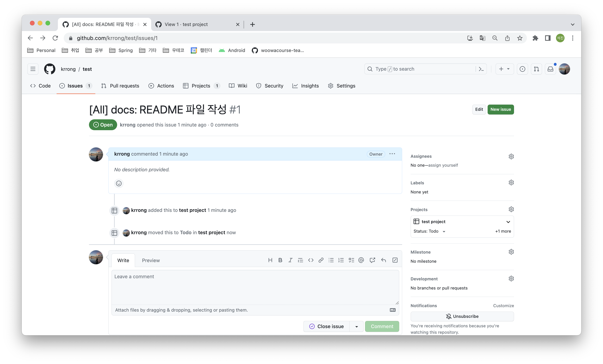Insert heading formatting in comment toolbar
The width and height of the screenshot is (603, 364).
tap(270, 260)
